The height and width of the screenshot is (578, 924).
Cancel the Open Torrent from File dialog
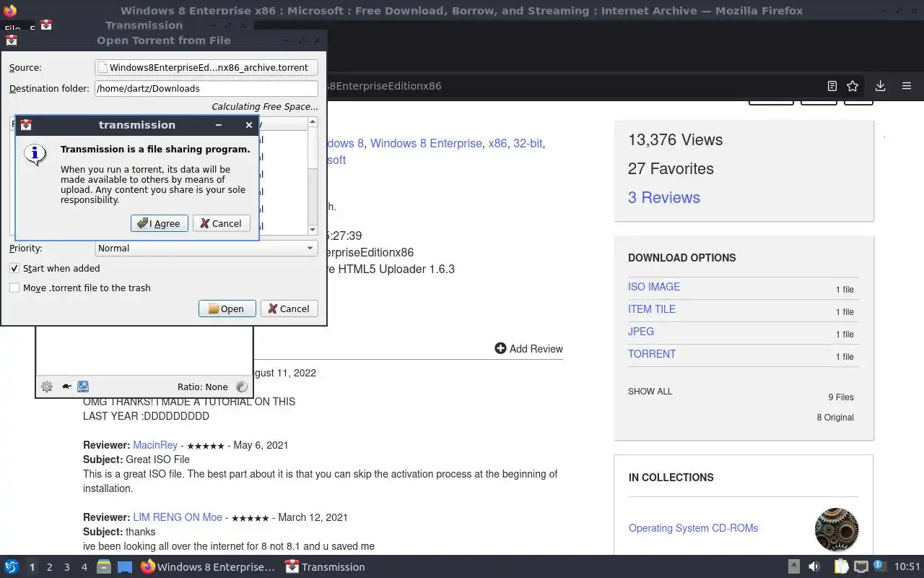[x=289, y=309]
